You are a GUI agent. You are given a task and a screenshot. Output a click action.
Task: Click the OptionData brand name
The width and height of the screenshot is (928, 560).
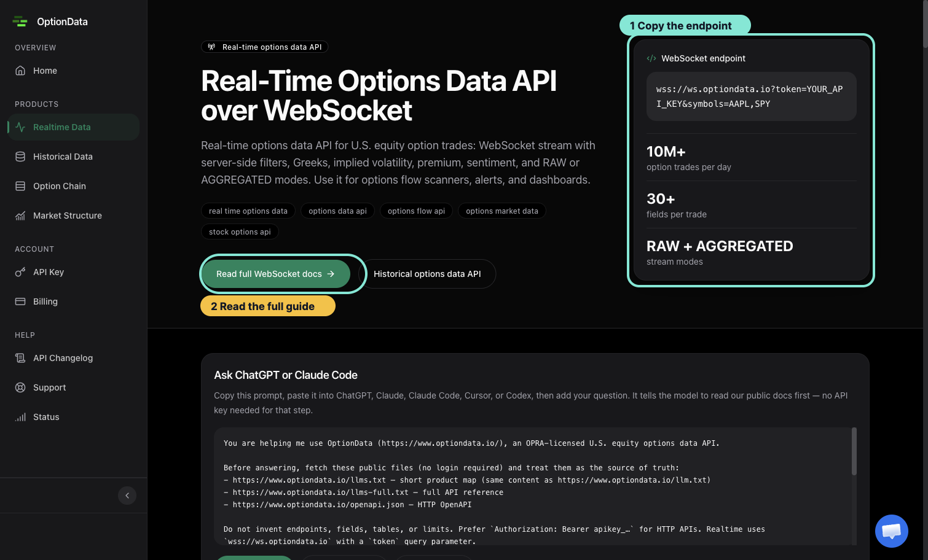click(x=62, y=21)
